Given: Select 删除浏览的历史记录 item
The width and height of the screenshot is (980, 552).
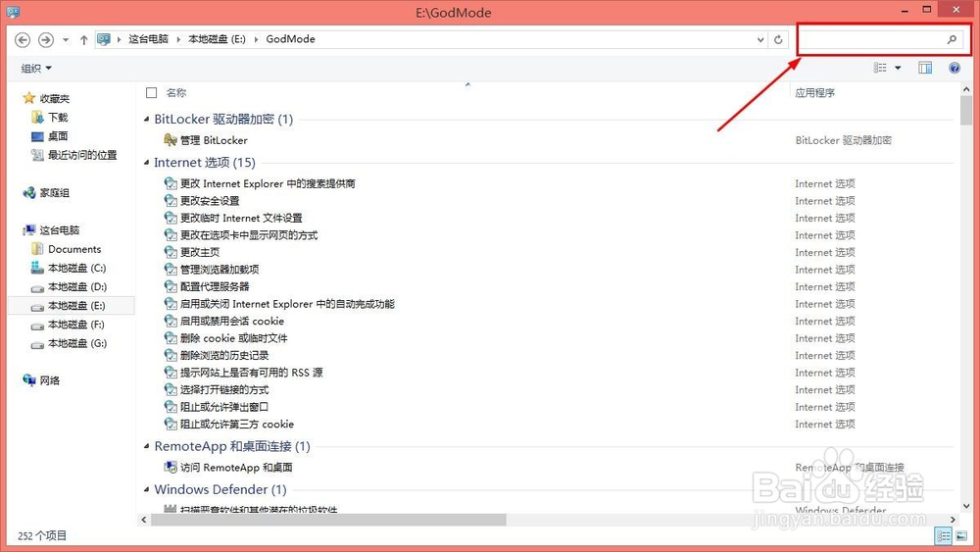Looking at the screenshot, I should coord(224,356).
